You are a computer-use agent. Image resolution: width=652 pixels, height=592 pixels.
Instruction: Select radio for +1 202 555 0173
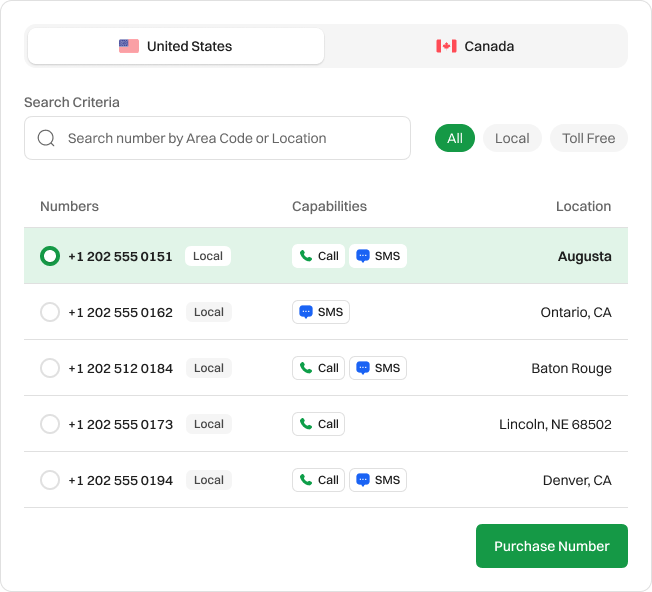click(50, 424)
